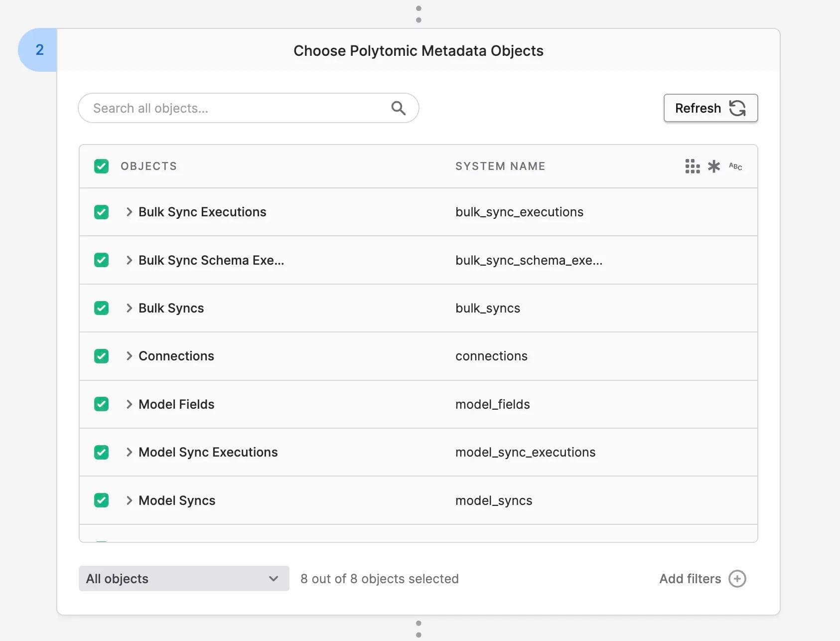Screen dimensions: 840x641
Task: Click the SYSTEM NAME column header
Action: click(500, 166)
